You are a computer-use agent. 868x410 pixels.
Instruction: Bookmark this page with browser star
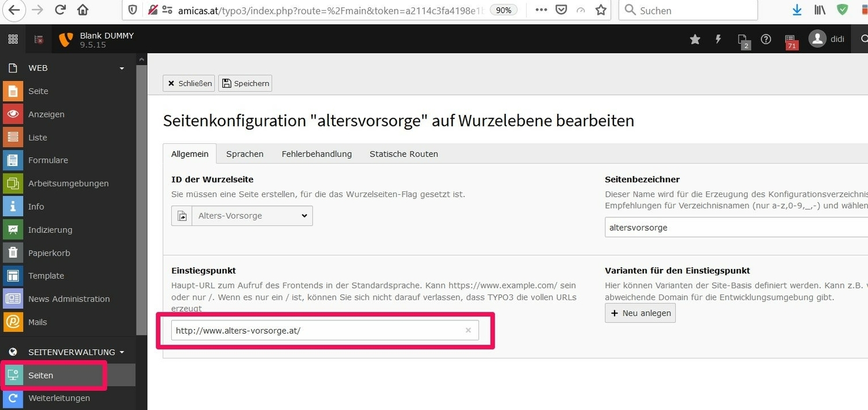(601, 10)
